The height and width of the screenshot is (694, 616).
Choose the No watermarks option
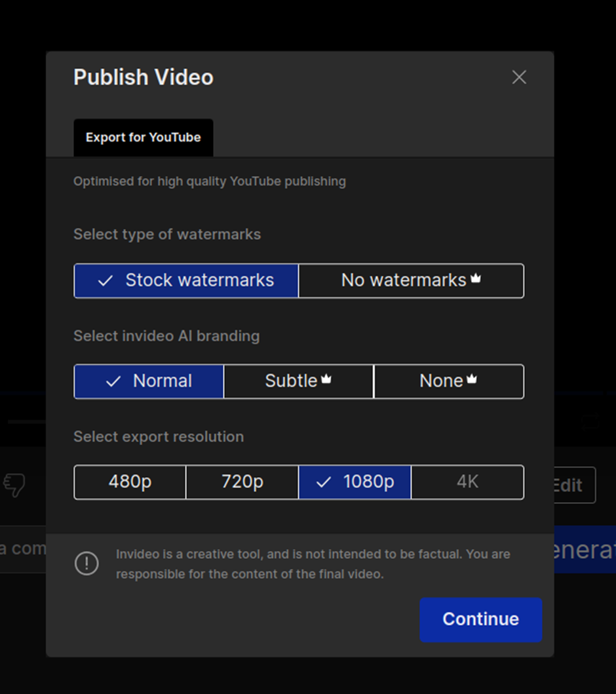coord(412,280)
